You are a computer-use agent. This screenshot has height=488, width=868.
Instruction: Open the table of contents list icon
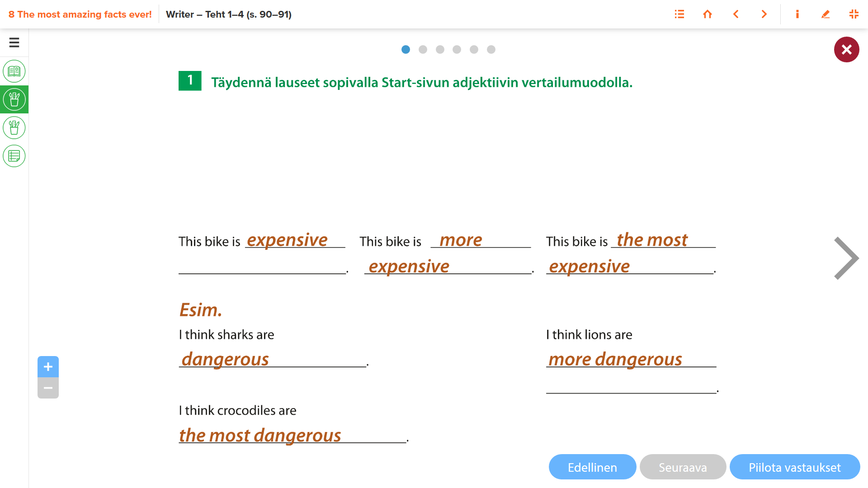(679, 14)
